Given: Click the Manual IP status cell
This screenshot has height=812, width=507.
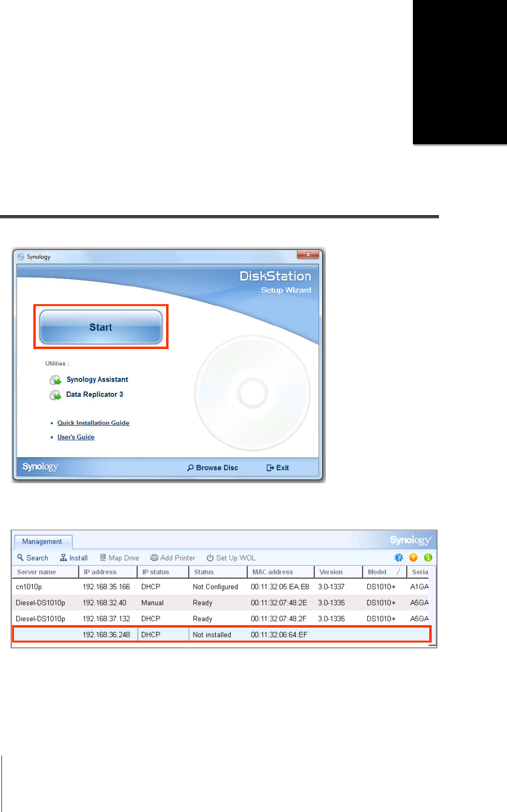Looking at the screenshot, I should pyautogui.click(x=153, y=603).
